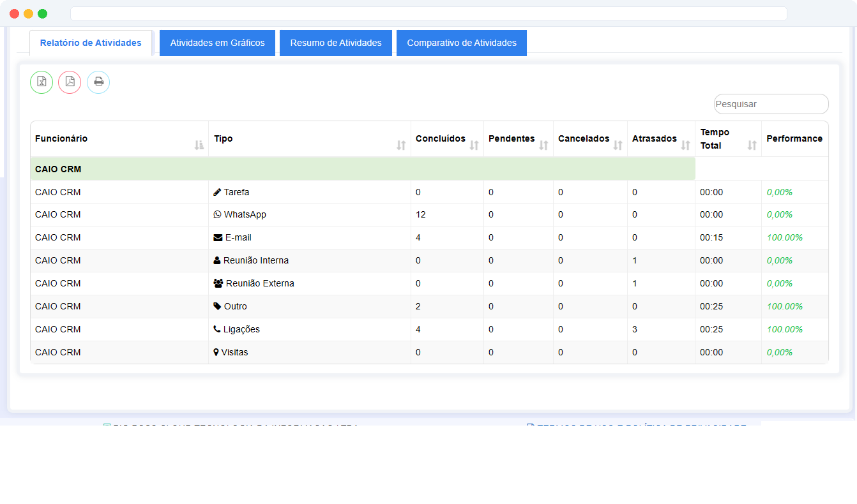Click the Performance column header

(794, 138)
